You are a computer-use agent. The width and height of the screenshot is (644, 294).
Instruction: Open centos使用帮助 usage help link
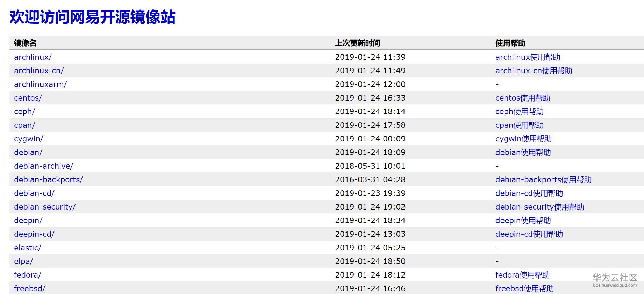coord(523,98)
